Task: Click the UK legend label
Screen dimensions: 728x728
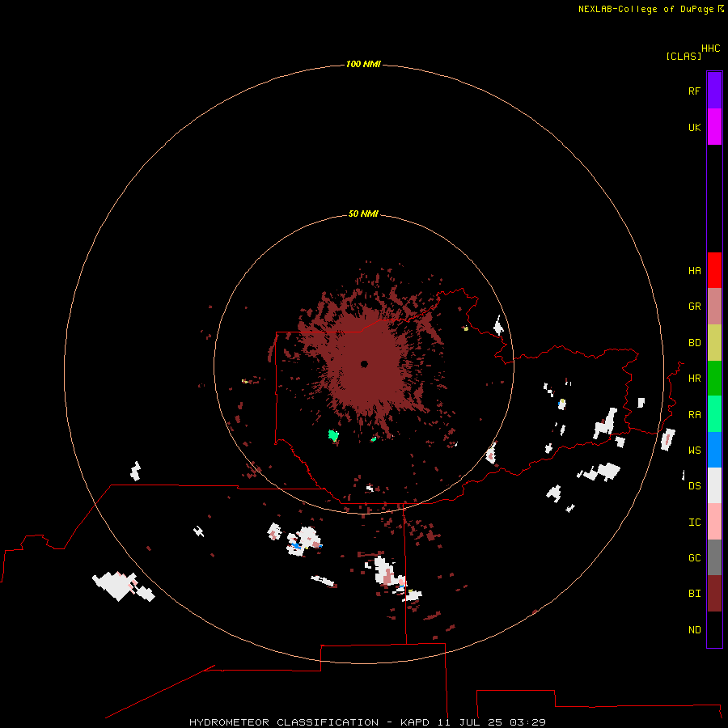Action: pos(694,127)
